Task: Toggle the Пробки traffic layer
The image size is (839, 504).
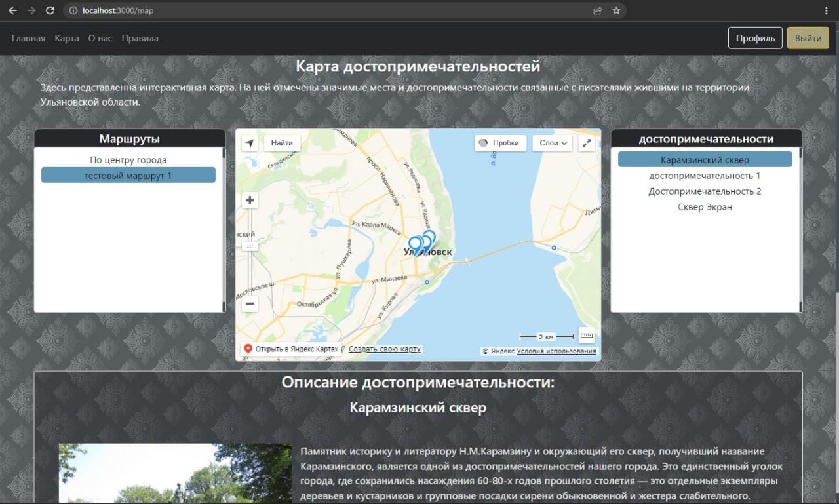Action: pyautogui.click(x=500, y=143)
